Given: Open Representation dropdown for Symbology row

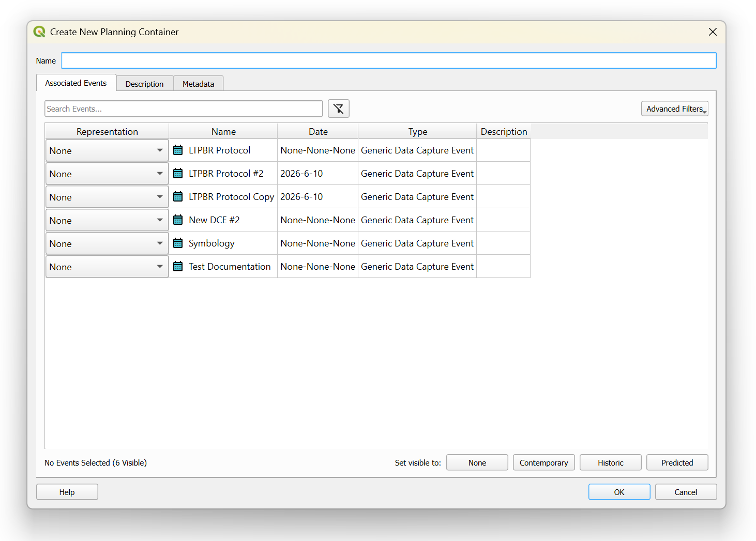Looking at the screenshot, I should 107,243.
